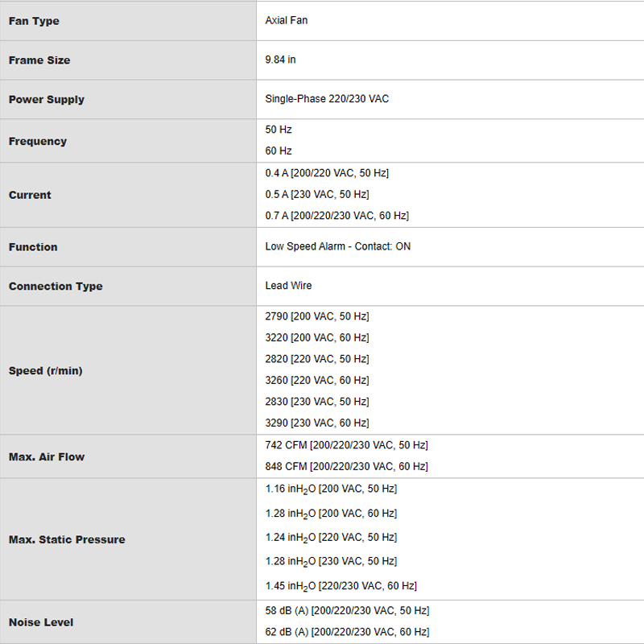Click the Current row label
644x644 pixels.
(30, 195)
